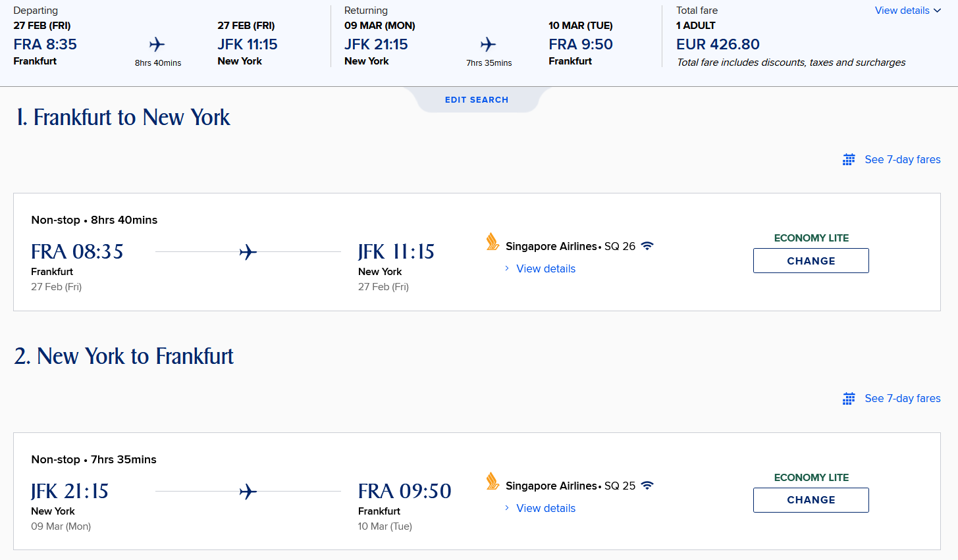Image resolution: width=958 pixels, height=560 pixels.
Task: Expand View details for flight SQ 26
Action: tap(545, 268)
